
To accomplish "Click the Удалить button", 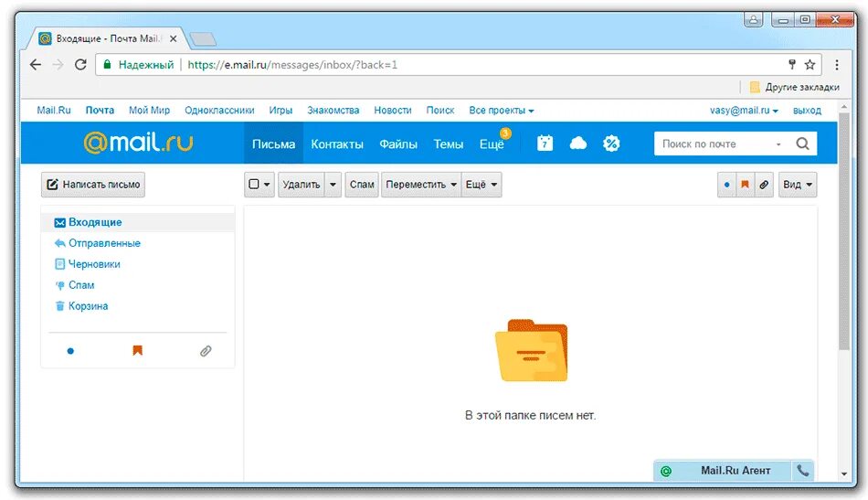I will tap(302, 185).
